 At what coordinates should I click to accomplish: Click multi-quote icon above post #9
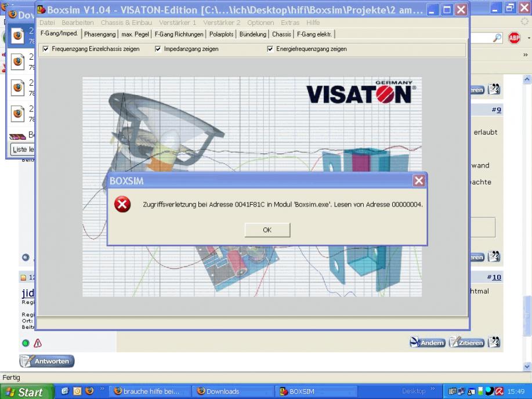click(494, 89)
